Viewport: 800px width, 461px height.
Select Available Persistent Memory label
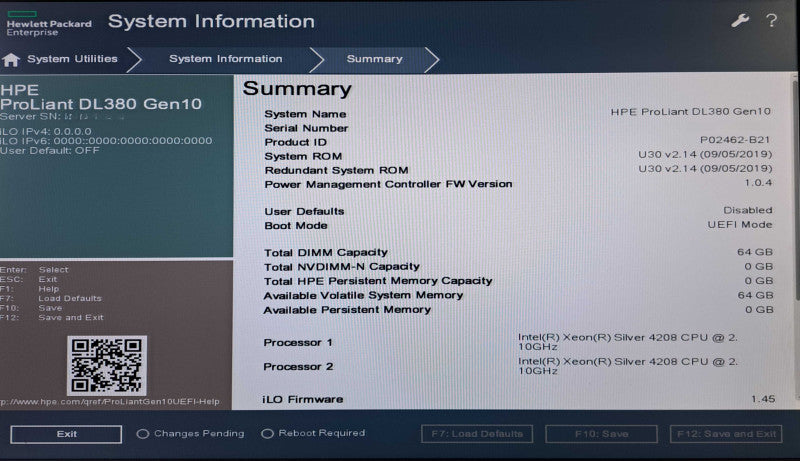[x=347, y=310]
